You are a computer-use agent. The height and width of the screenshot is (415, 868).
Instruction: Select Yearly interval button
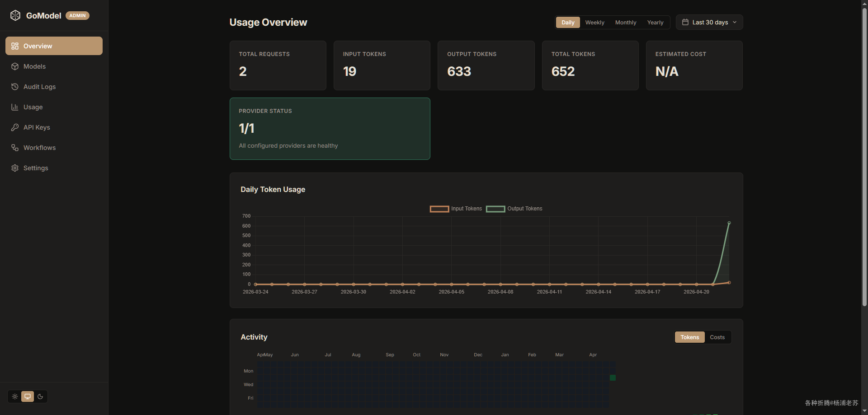pos(655,22)
